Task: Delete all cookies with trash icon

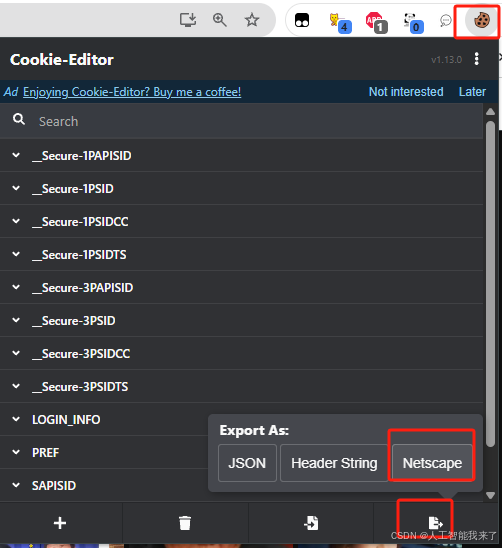Action: click(185, 523)
